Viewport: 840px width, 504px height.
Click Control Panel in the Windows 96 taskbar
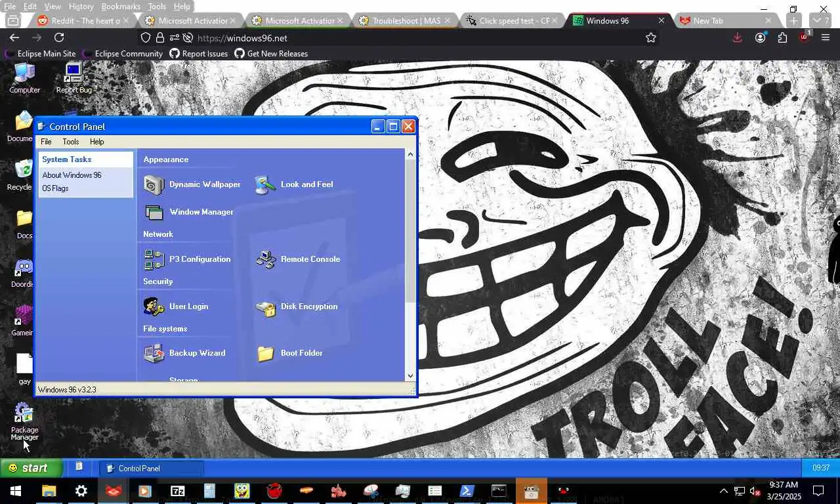[152, 468]
